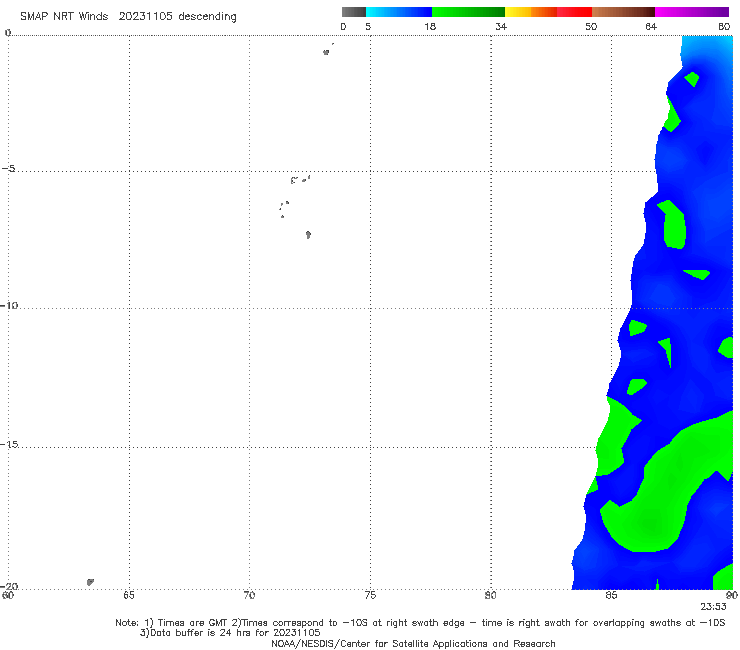The height and width of the screenshot is (650, 740).
Task: Click the '-5' latitude axis label
Action: (x=9, y=169)
